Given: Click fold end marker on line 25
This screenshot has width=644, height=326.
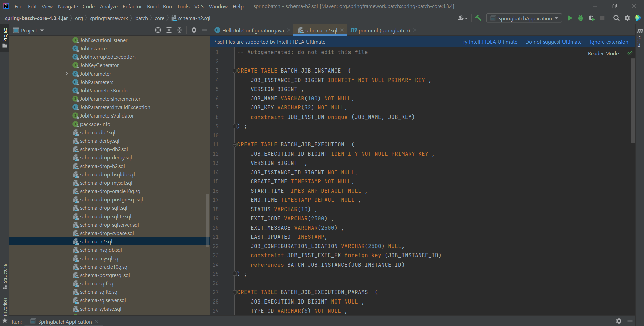Looking at the screenshot, I should (x=234, y=274).
